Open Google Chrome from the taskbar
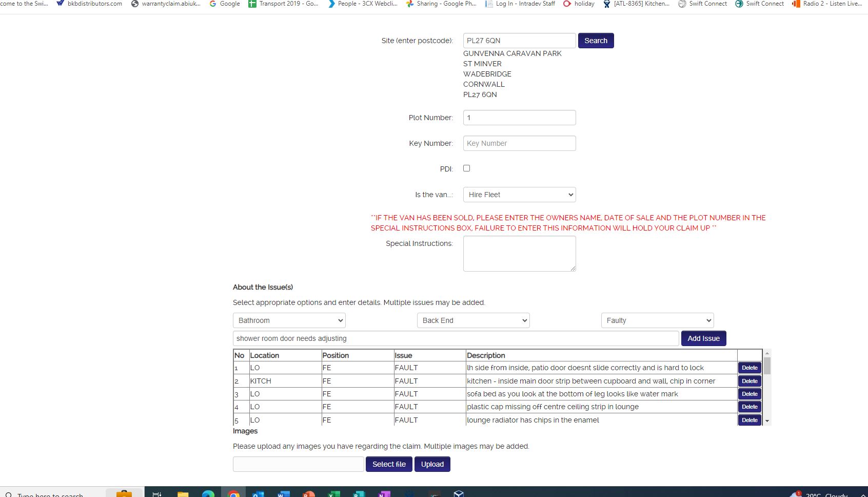The image size is (868, 497). point(233,493)
